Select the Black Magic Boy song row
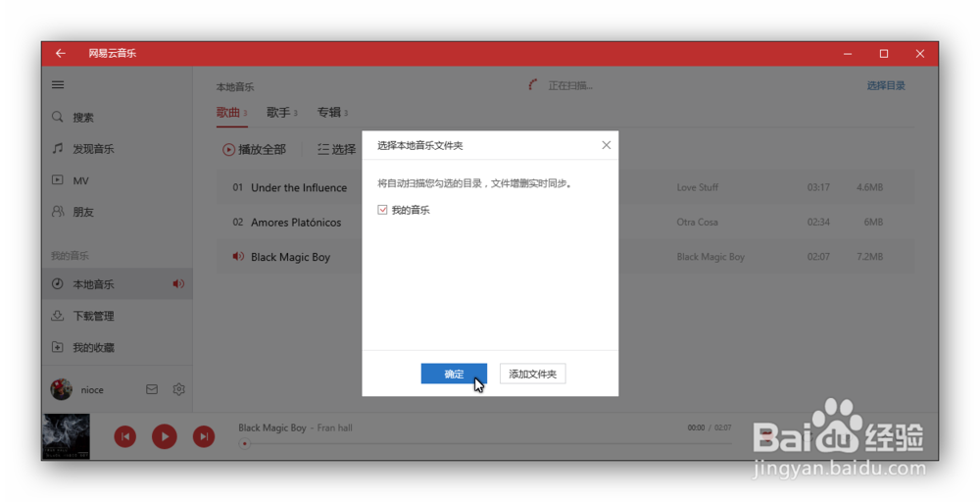980x502 pixels. click(565, 256)
